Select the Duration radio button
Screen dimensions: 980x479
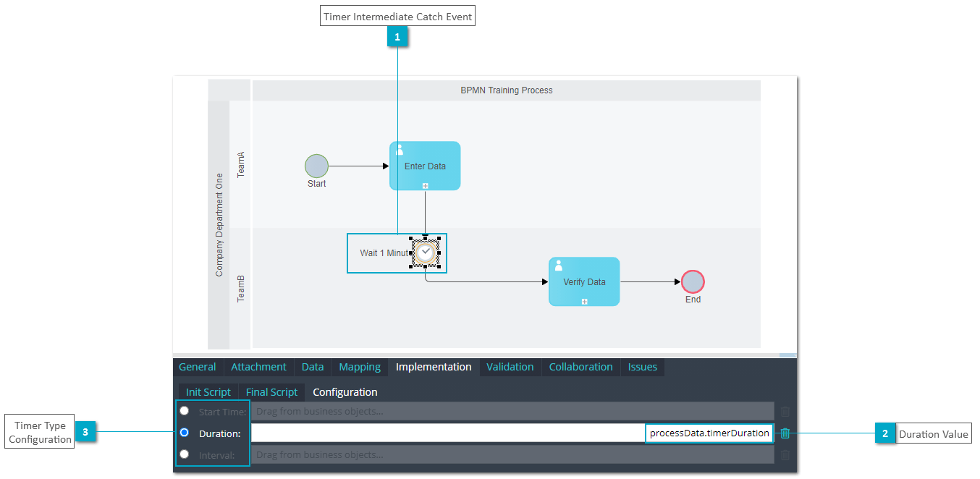coord(185,433)
